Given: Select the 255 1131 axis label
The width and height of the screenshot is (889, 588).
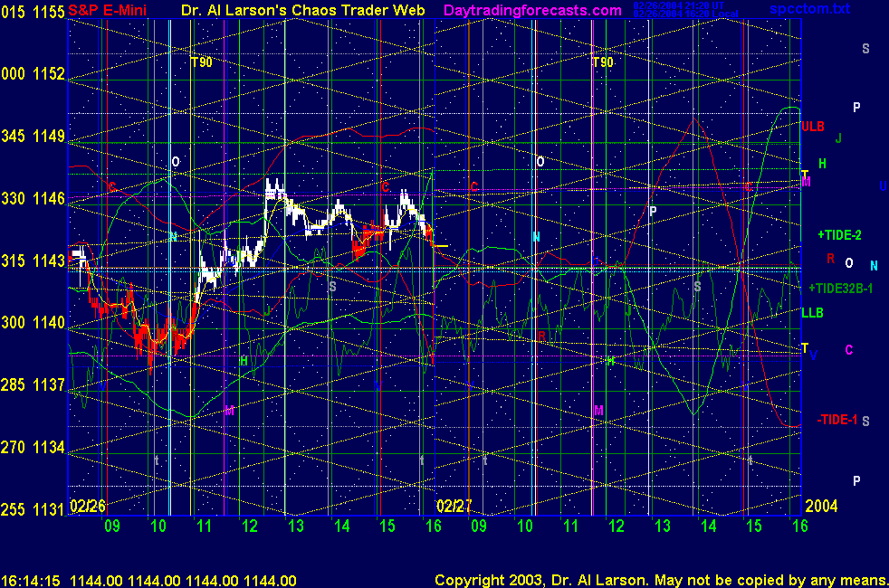Looking at the screenshot, I should coord(33,509).
